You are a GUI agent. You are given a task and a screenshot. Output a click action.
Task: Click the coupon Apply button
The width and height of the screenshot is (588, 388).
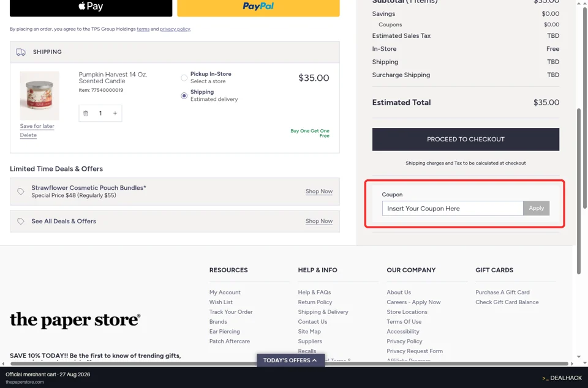coord(537,208)
